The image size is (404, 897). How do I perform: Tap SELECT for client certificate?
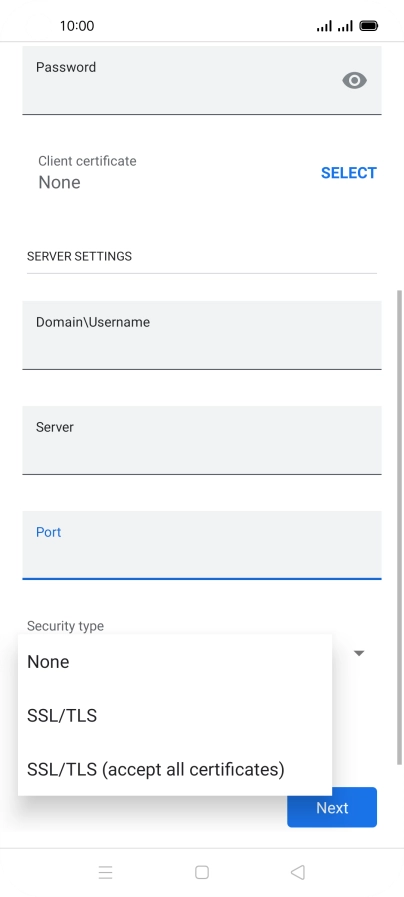tap(348, 173)
